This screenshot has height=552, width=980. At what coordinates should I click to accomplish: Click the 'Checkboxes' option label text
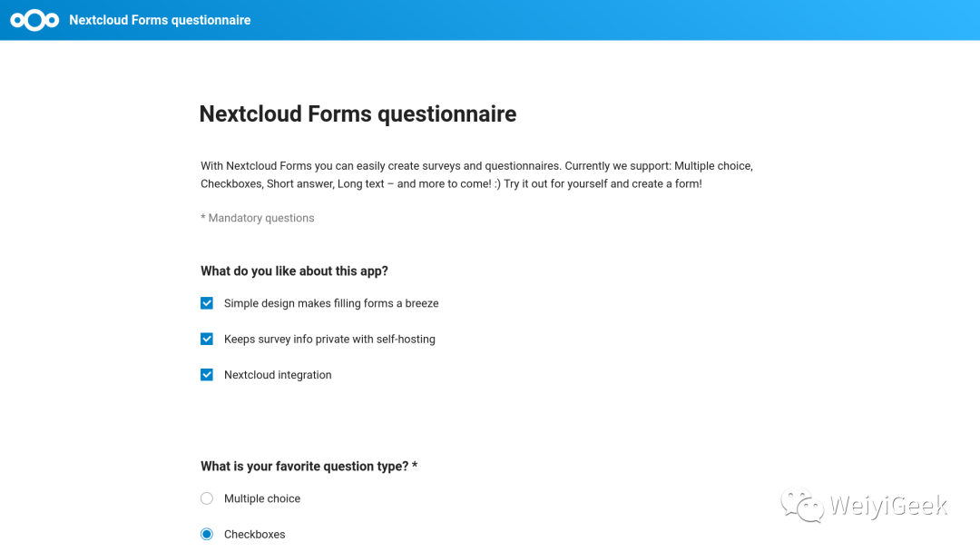click(x=255, y=535)
